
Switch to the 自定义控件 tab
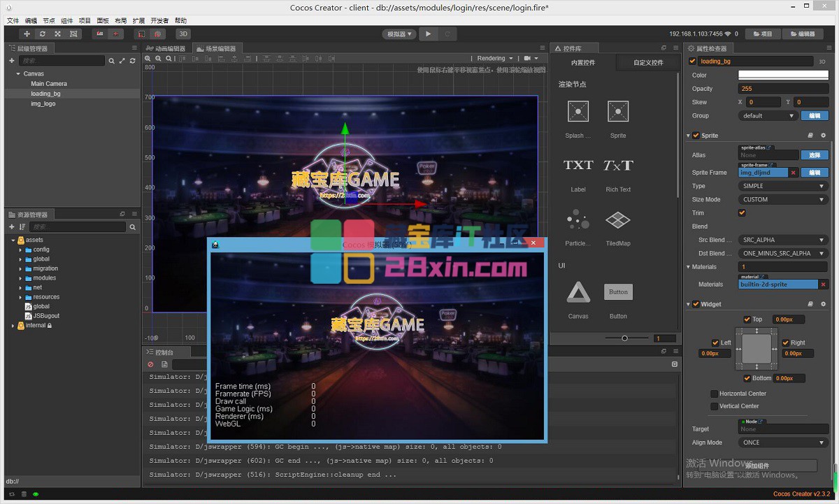[648, 63]
